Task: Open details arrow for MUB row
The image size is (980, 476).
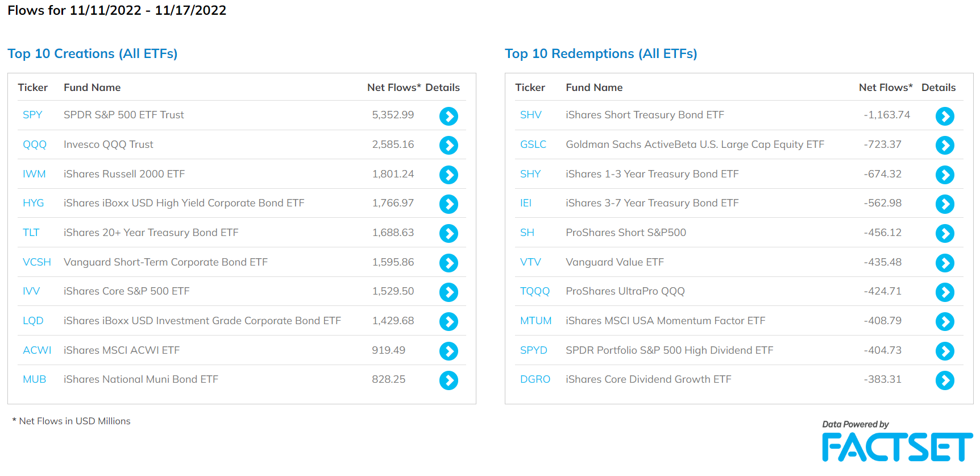Action: [x=449, y=380]
